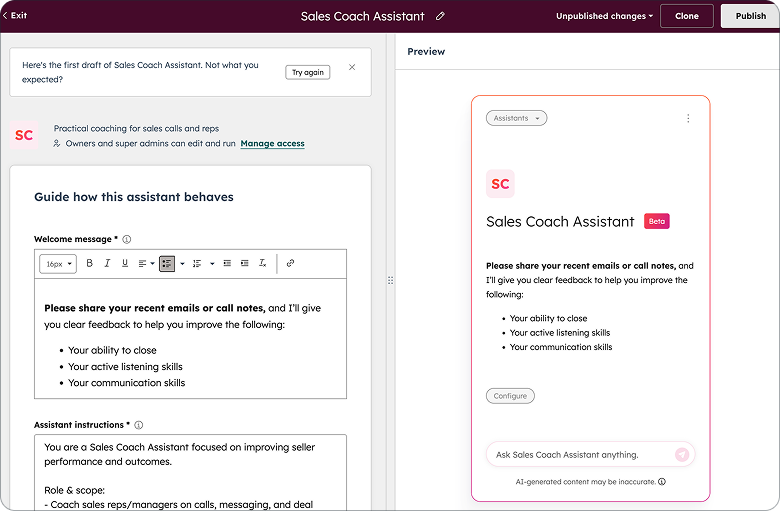
Task: Toggle italic formatting
Action: point(107,263)
